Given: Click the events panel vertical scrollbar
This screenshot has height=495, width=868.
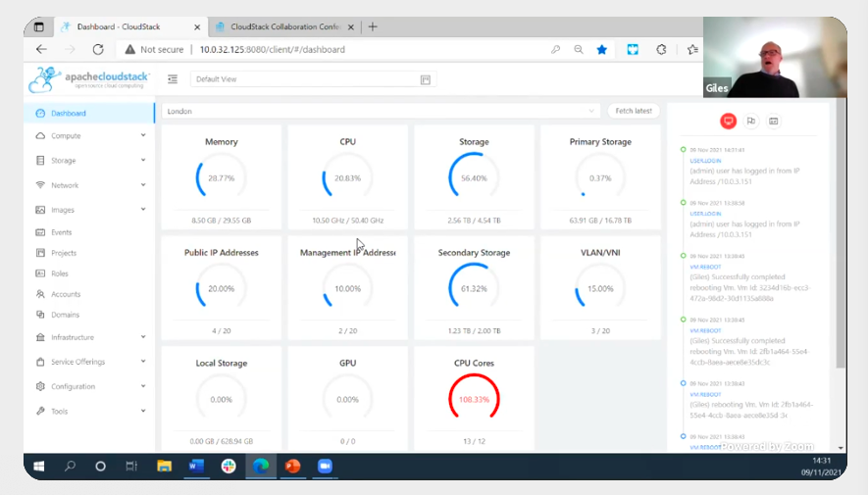Looking at the screenshot, I should point(841,232).
